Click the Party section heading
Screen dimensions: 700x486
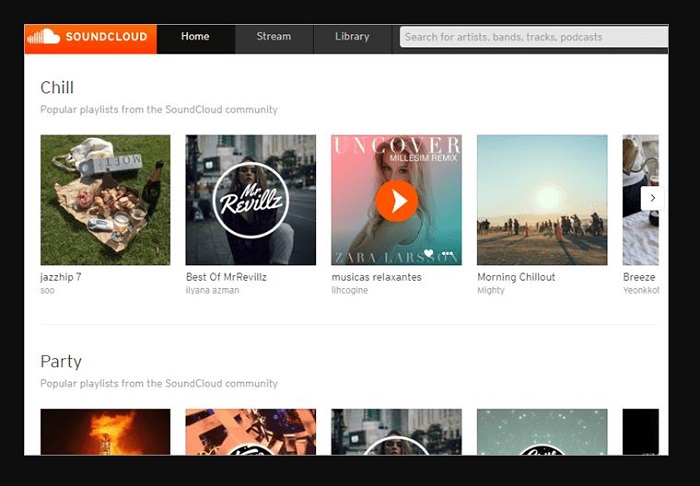(x=61, y=361)
